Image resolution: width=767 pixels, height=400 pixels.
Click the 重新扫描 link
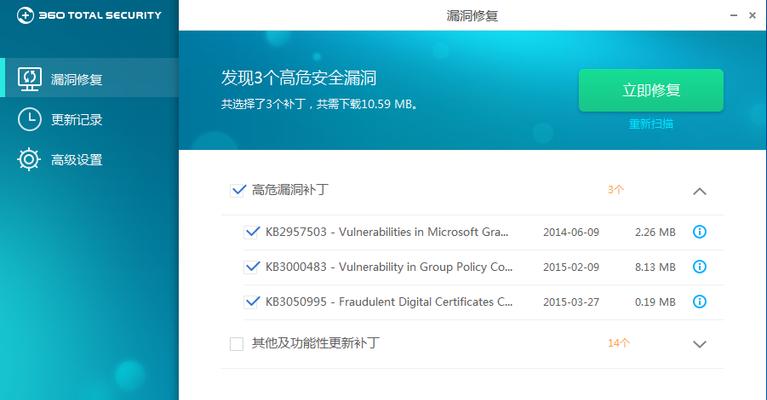click(x=651, y=124)
